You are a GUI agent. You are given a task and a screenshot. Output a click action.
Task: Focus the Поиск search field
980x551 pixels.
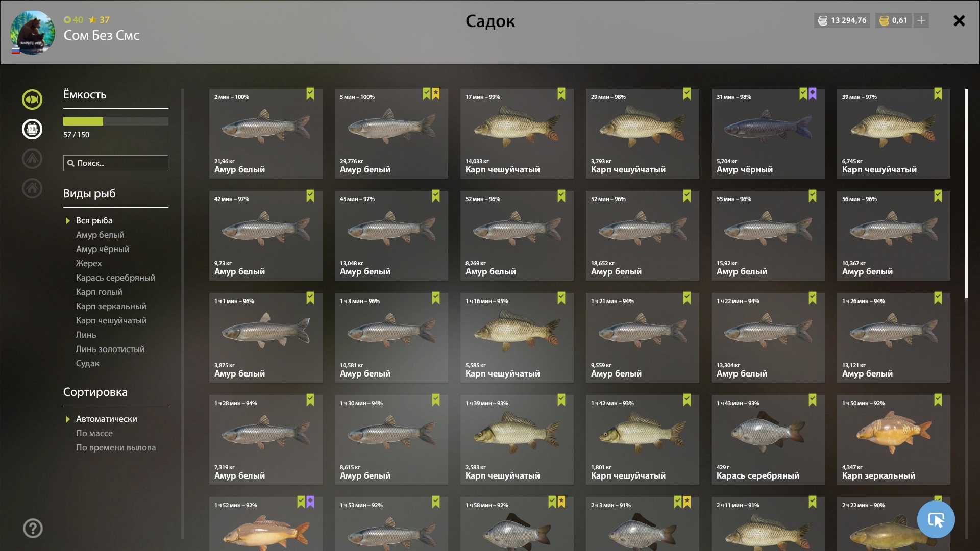(116, 163)
